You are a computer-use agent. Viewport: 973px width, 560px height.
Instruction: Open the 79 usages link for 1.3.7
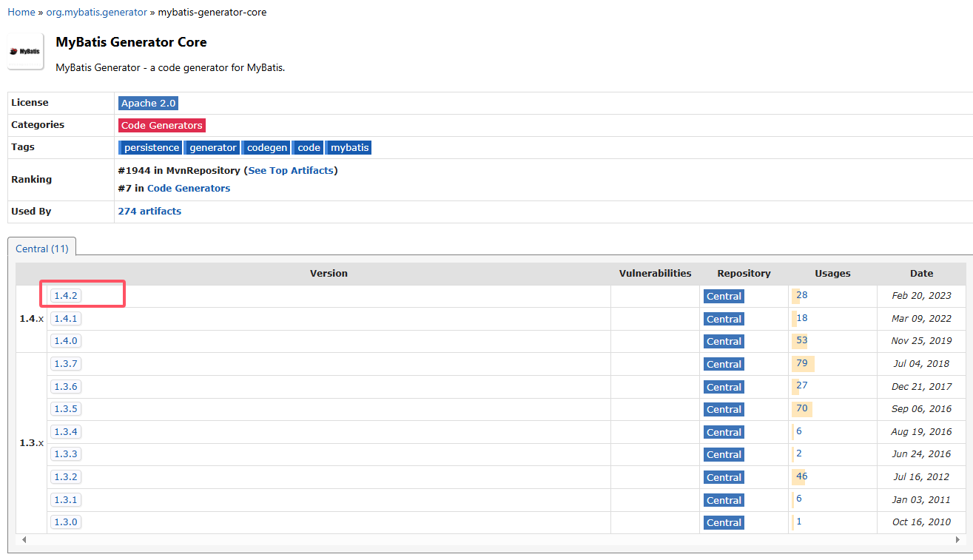801,362
